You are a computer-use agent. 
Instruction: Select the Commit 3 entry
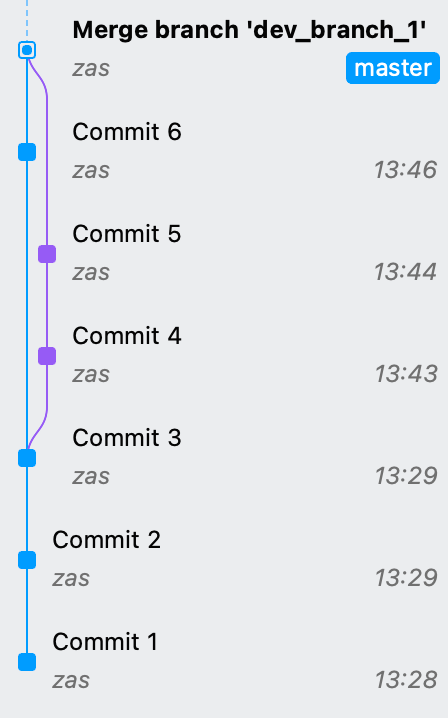pos(224,458)
